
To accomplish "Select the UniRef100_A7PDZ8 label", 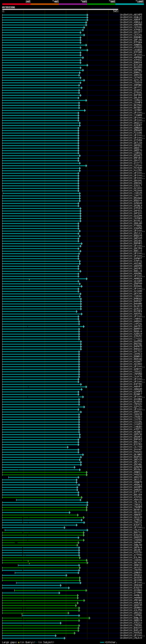I will (131, 48).
